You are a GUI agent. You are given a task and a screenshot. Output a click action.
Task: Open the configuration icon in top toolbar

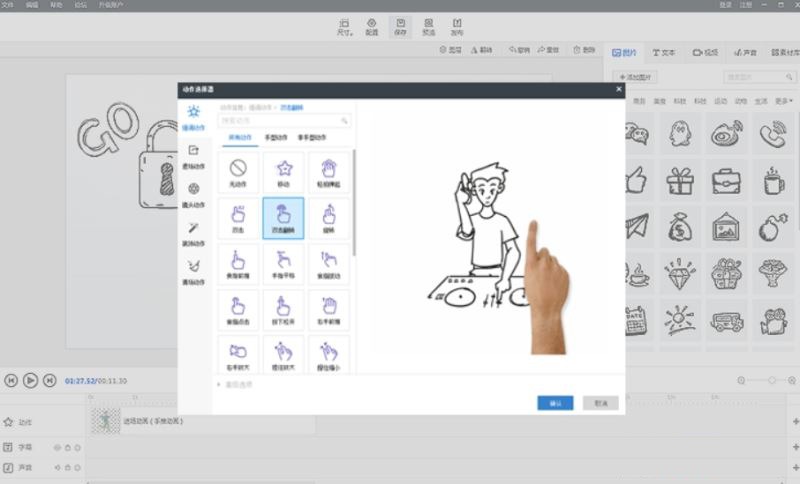372,27
